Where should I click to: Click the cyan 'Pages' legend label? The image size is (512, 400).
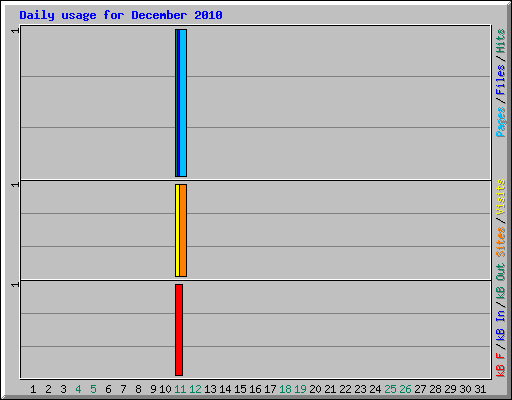pyautogui.click(x=500, y=122)
